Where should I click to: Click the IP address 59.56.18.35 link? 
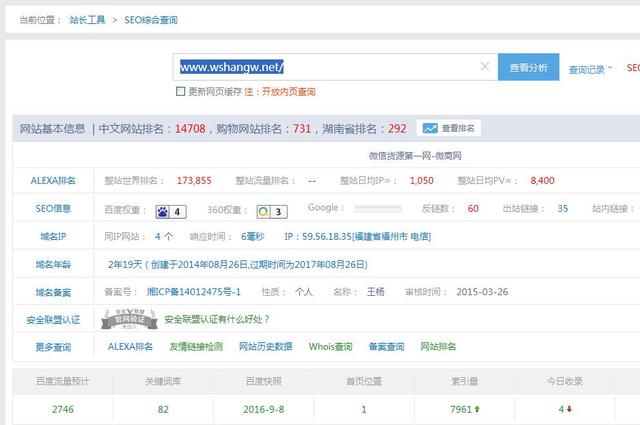(x=358, y=236)
